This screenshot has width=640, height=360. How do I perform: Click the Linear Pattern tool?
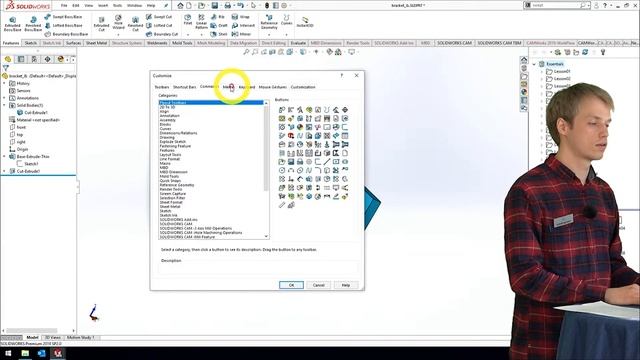[x=201, y=22]
